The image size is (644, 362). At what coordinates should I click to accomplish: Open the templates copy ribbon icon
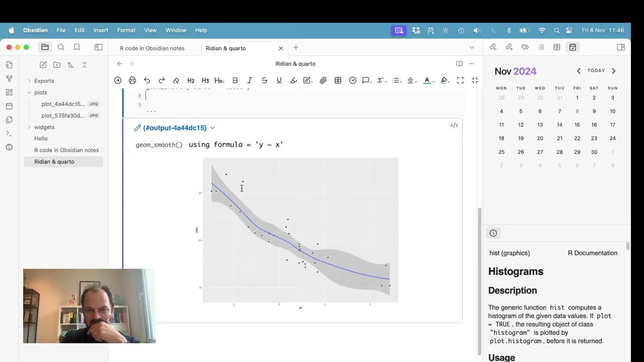tap(9, 120)
